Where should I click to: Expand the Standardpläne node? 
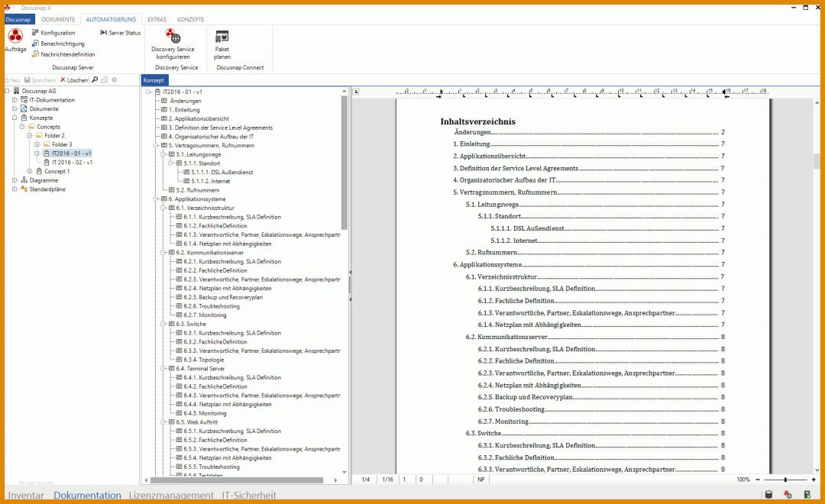pos(15,189)
